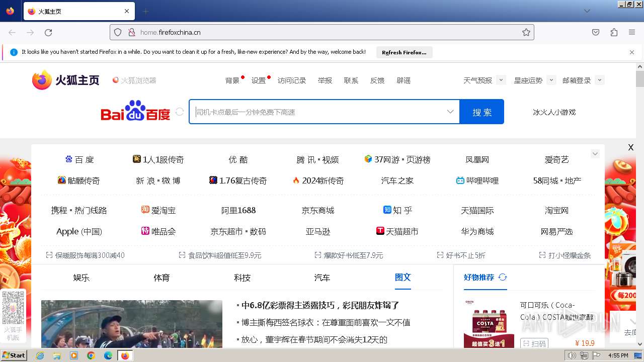Click the 火狐手机版 QR code
The height and width of the screenshot is (362, 644).
[13, 308]
